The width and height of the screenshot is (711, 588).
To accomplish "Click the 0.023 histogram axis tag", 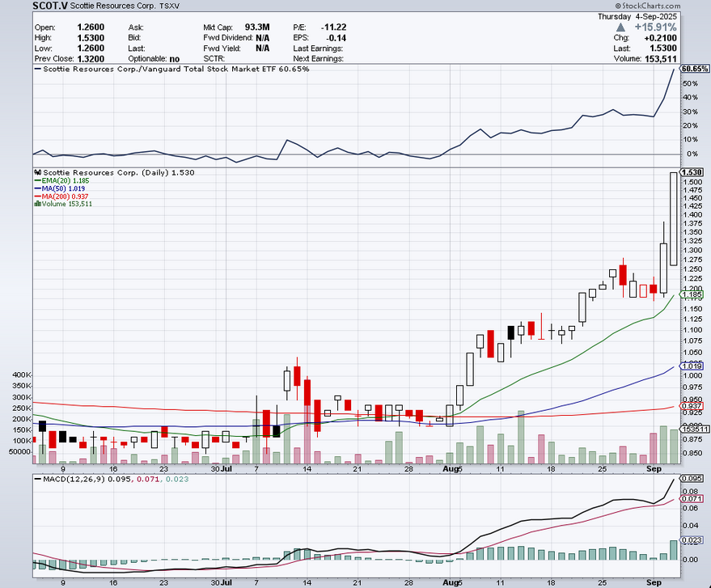I will point(692,540).
